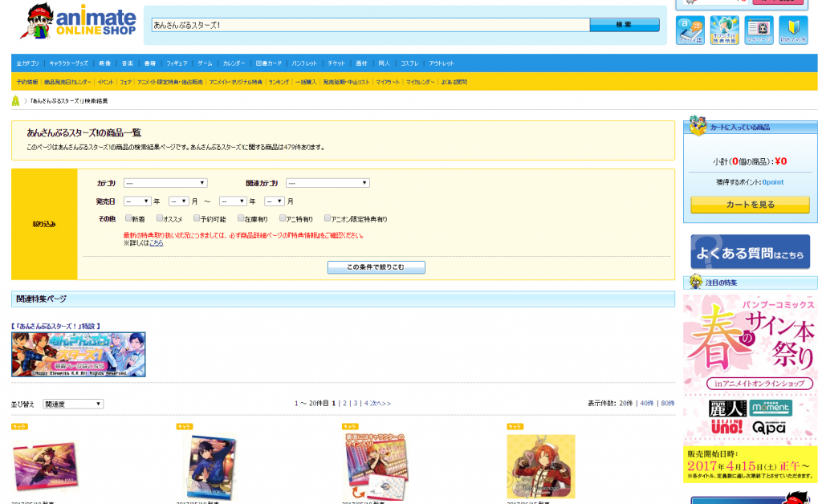The width and height of the screenshot is (822, 504).
Task: Click the mascot icon beside カートに入っている商品
Action: [698, 126]
